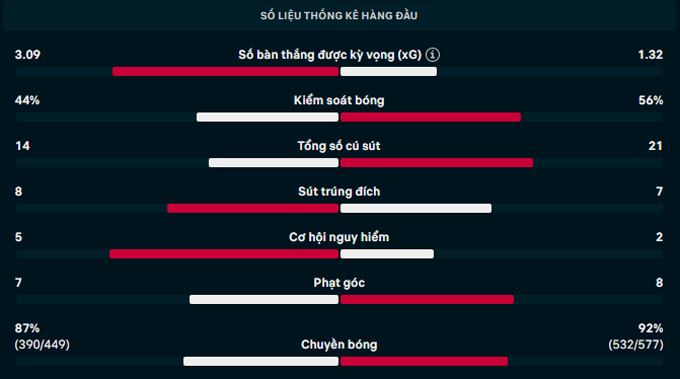Click the 92% (532/577) passing value

[x=636, y=337]
